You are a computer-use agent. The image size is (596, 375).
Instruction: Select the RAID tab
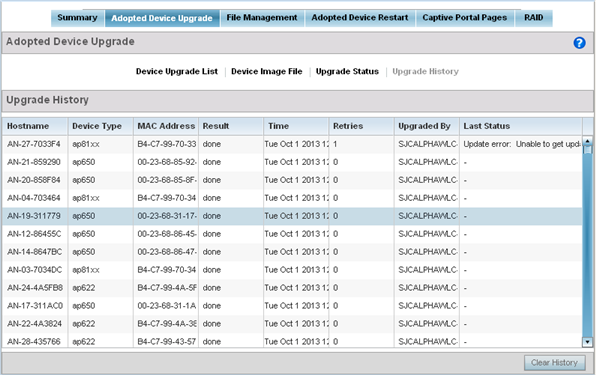(533, 18)
